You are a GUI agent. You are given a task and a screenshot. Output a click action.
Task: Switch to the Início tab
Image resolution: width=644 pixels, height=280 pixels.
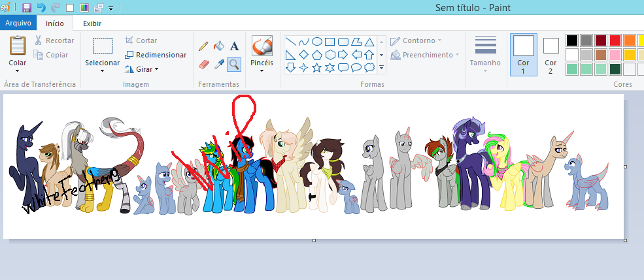[55, 23]
